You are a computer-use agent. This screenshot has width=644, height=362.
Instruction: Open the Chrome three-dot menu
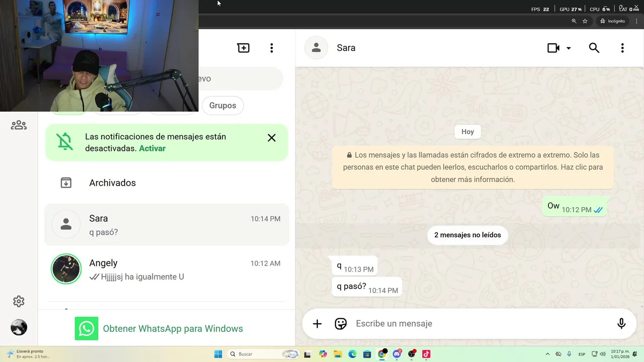pyautogui.click(x=636, y=21)
